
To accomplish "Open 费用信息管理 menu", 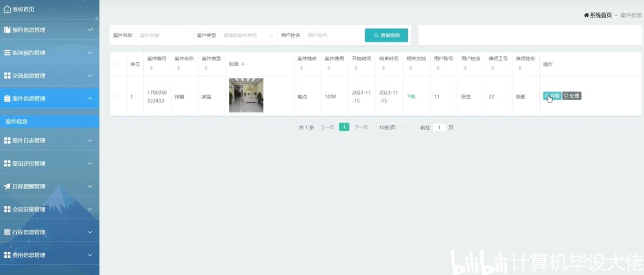I will (50, 256).
